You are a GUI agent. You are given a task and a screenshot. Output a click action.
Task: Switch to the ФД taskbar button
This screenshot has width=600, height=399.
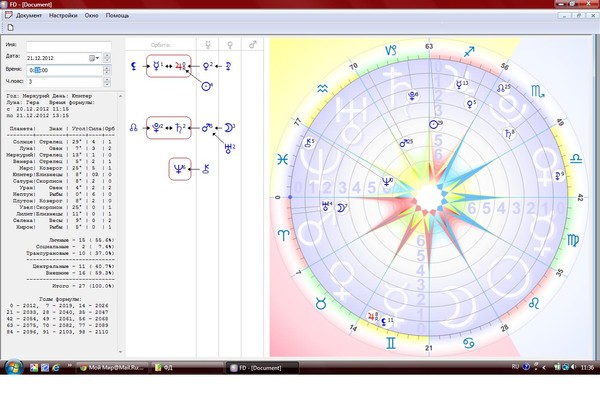[187, 368]
